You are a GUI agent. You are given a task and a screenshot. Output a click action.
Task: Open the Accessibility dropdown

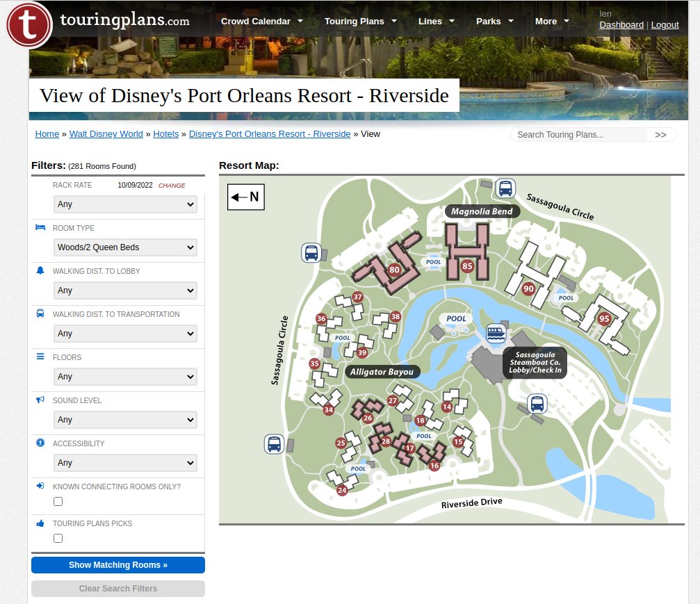tap(125, 463)
